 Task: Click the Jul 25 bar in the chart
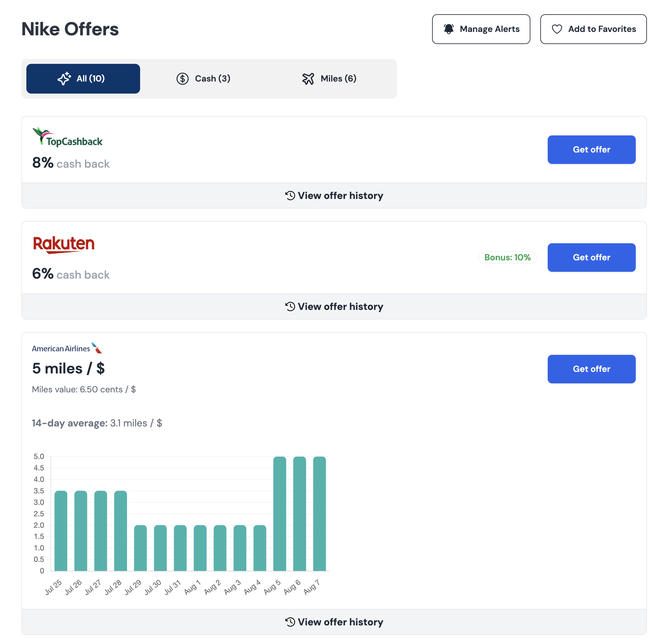(x=61, y=531)
